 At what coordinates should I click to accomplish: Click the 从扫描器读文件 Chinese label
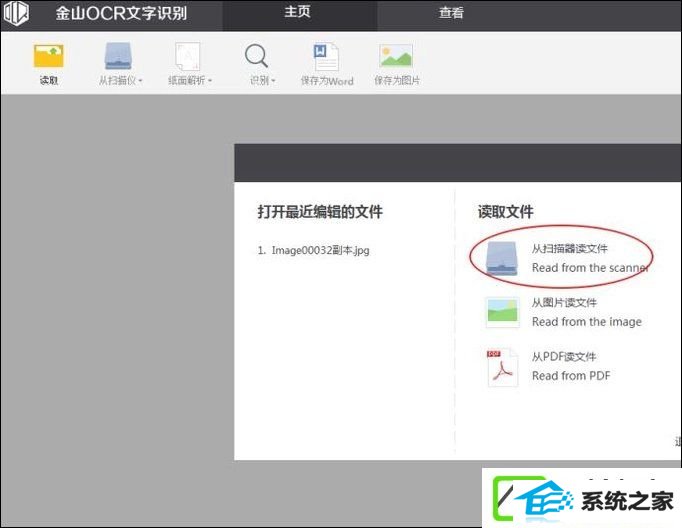(569, 249)
